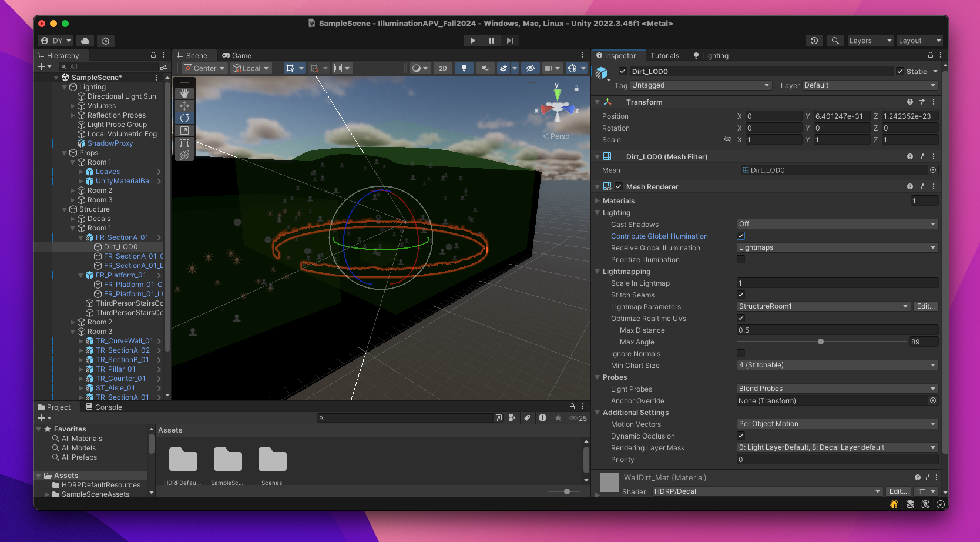The height and width of the screenshot is (542, 980).
Task: Open Motion Vectors dropdown
Action: click(837, 424)
